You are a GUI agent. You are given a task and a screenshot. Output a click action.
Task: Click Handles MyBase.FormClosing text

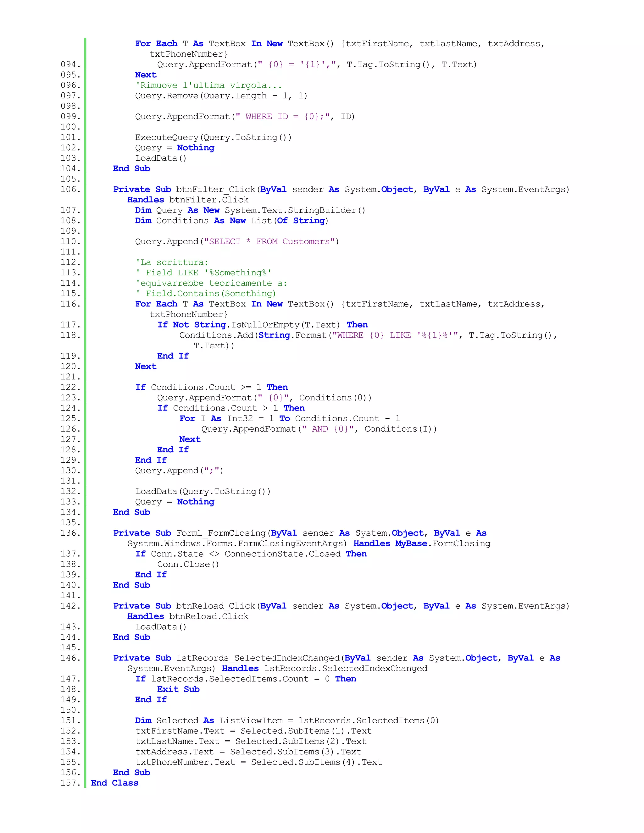point(422,543)
